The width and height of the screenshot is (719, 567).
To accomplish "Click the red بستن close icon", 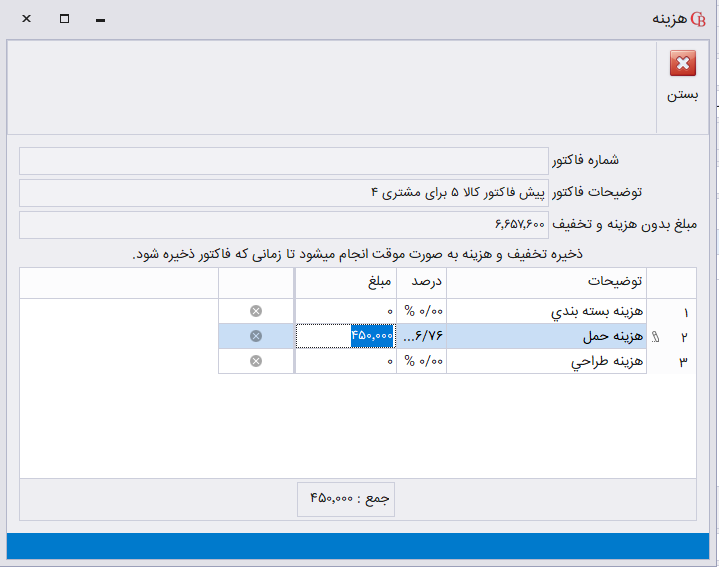I will [x=683, y=65].
